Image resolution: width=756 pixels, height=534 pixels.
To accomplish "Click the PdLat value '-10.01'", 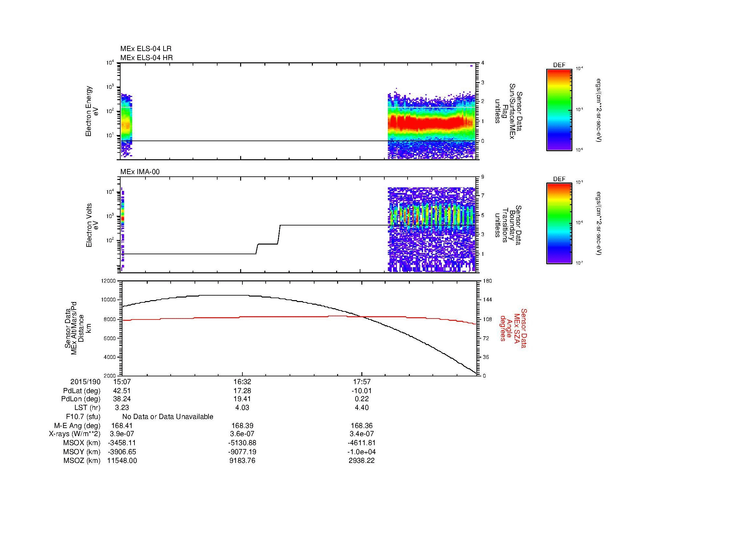I will (362, 391).
